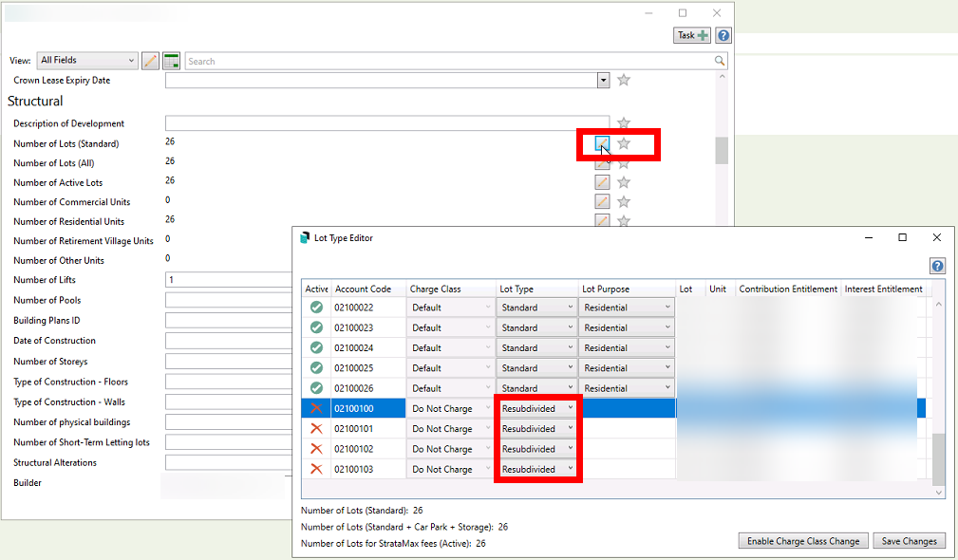The height and width of the screenshot is (560, 958).
Task: Click the Lot Purpose column header
Action: click(627, 289)
